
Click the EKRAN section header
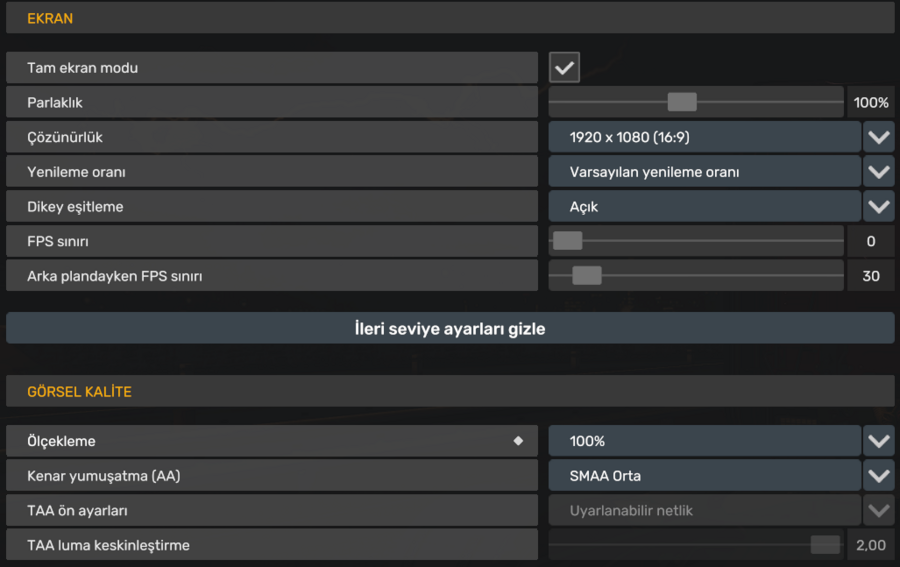(450, 18)
